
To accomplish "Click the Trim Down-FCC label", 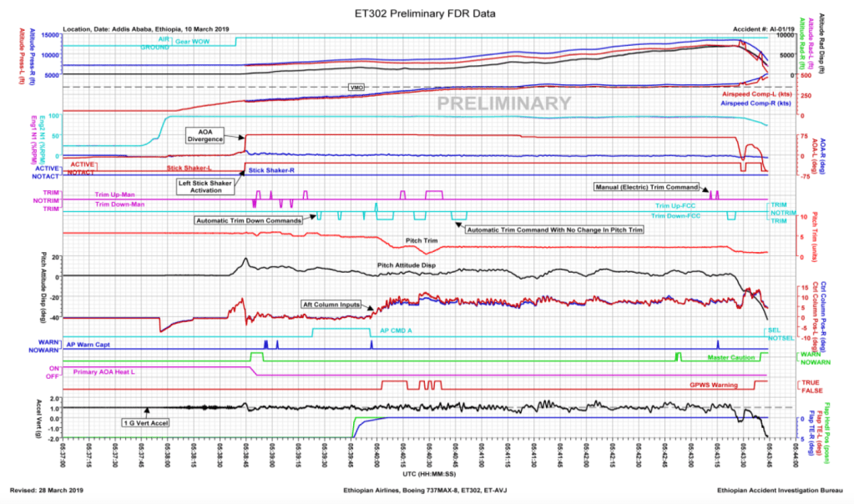I will click(677, 216).
